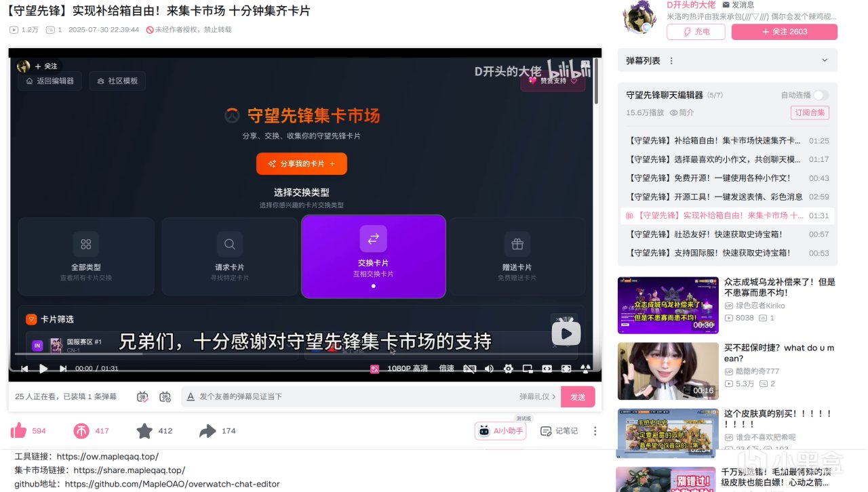This screenshot has width=868, height=492.
Task: Toggle subtitles off icon in player
Action: tap(469, 369)
